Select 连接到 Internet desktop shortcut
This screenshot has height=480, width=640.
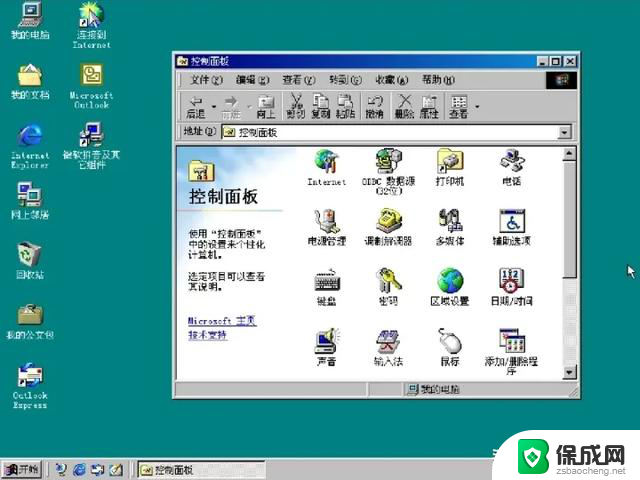[x=91, y=25]
